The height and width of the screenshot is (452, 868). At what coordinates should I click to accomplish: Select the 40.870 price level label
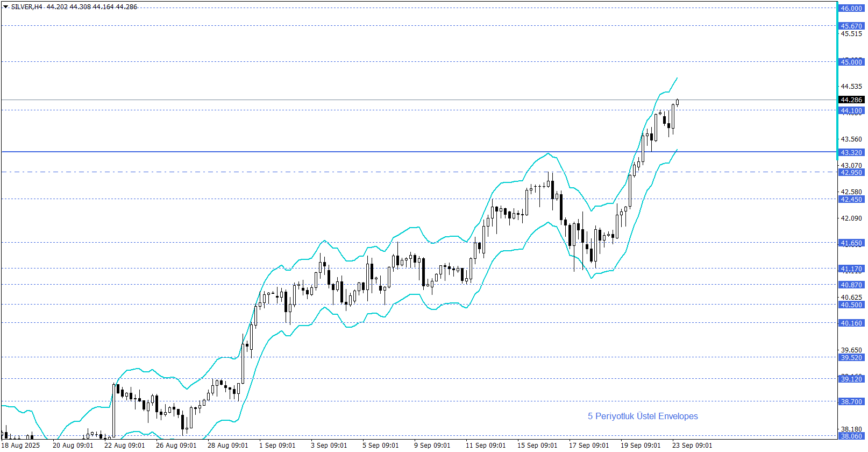coord(851,285)
